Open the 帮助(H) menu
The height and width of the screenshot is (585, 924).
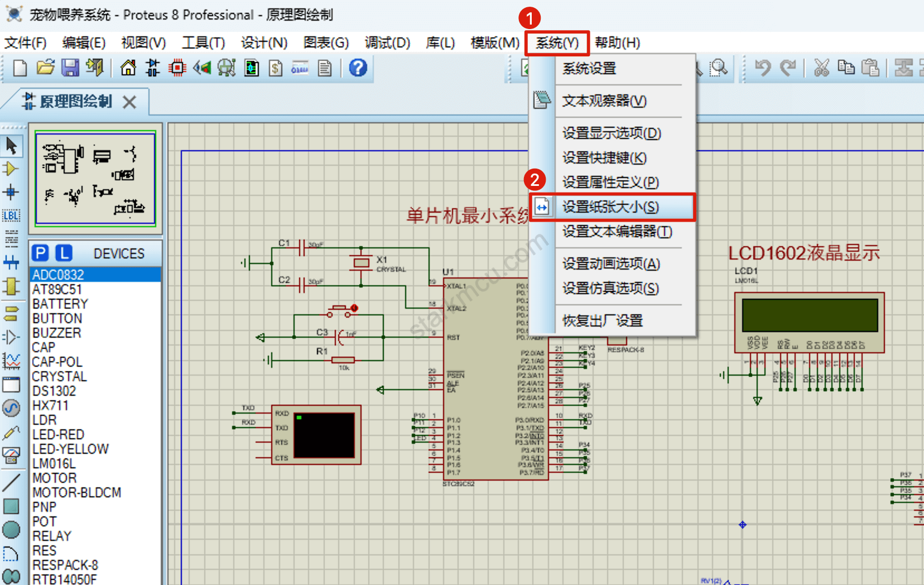[617, 43]
